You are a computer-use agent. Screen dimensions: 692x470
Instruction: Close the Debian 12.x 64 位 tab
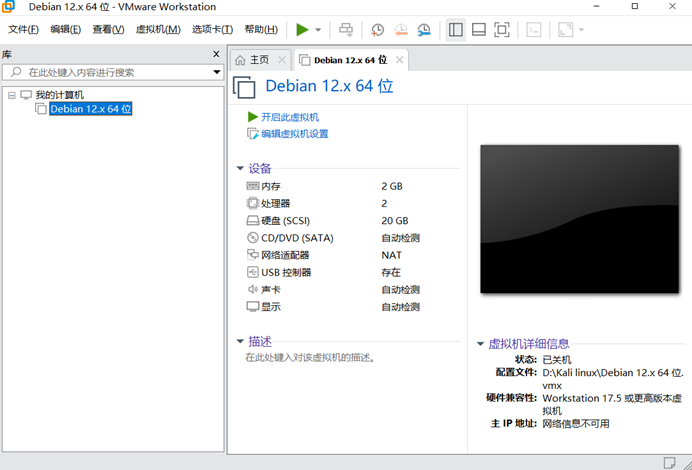399,60
